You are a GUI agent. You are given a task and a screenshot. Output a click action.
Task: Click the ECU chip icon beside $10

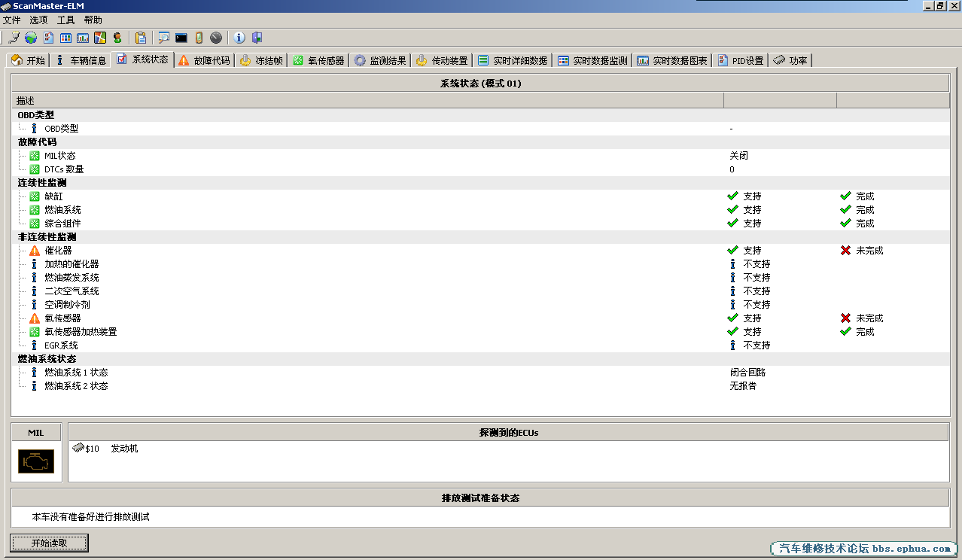(x=78, y=448)
